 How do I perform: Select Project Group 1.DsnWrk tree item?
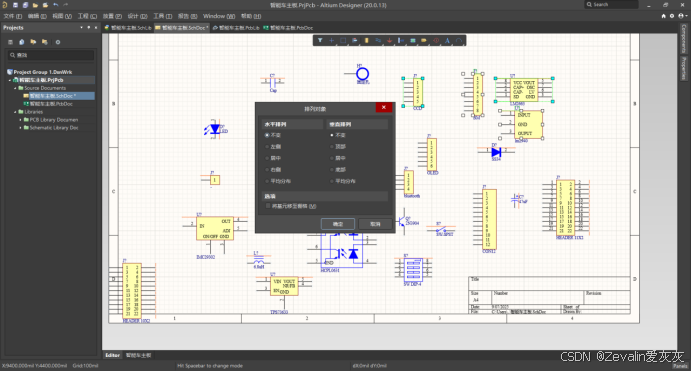click(x=42, y=72)
